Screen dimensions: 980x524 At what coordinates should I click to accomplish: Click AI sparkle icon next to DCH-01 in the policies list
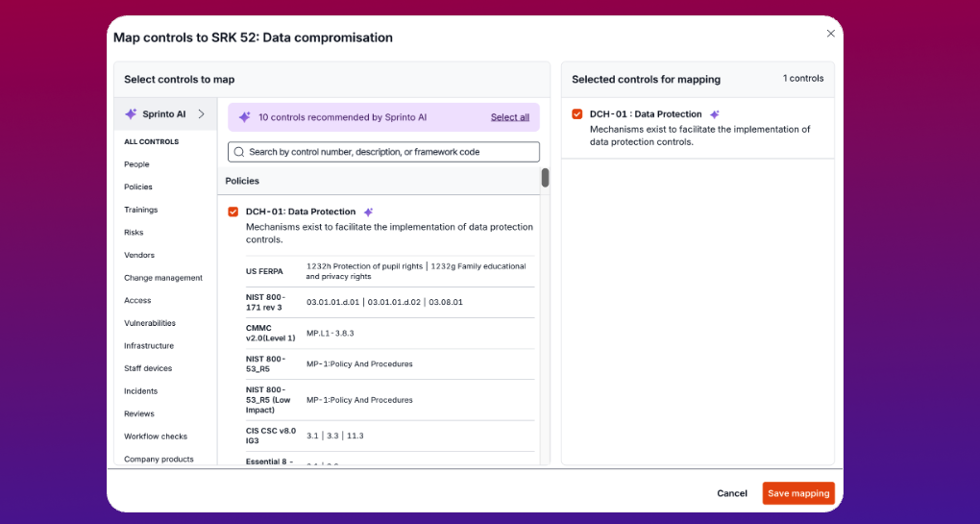368,212
